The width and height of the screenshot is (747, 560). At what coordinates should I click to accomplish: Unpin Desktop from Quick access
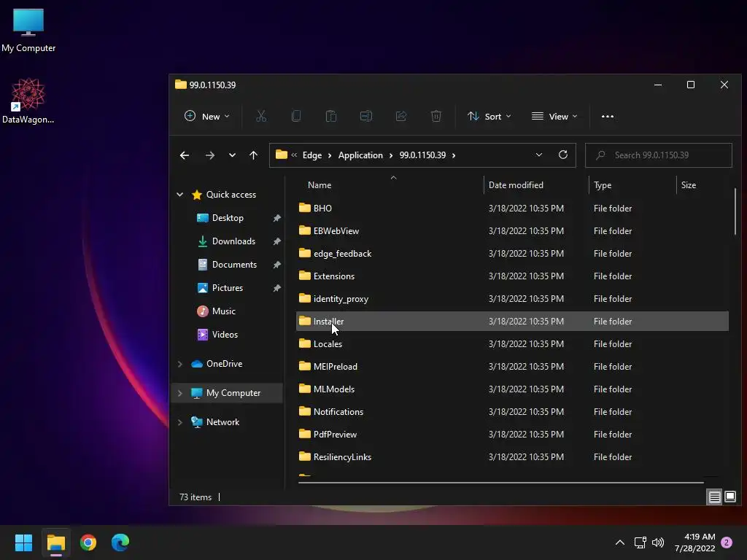[276, 218]
